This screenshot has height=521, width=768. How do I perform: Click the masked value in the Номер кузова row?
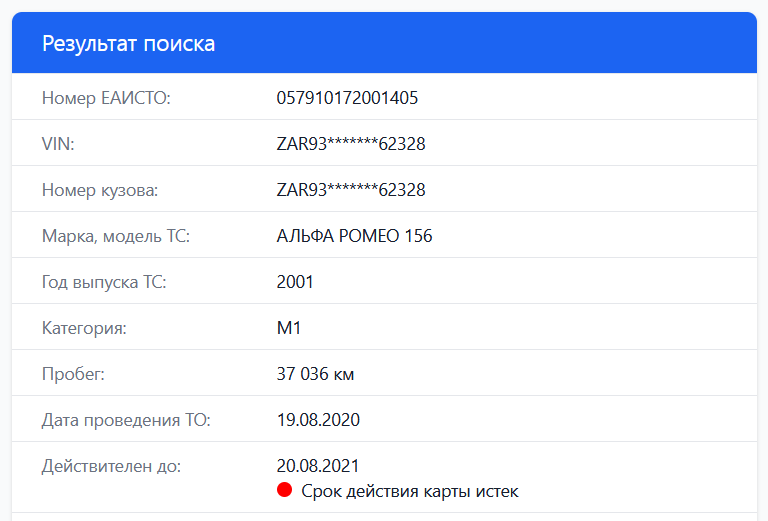tap(351, 190)
